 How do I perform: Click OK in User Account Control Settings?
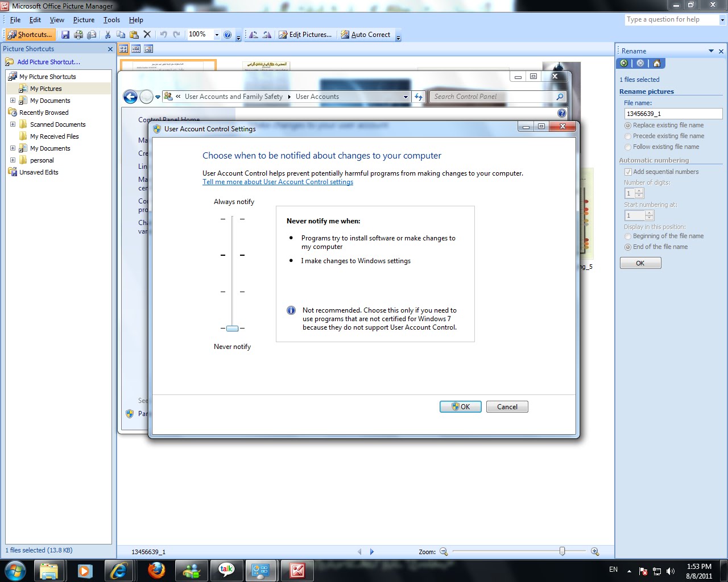tap(460, 406)
